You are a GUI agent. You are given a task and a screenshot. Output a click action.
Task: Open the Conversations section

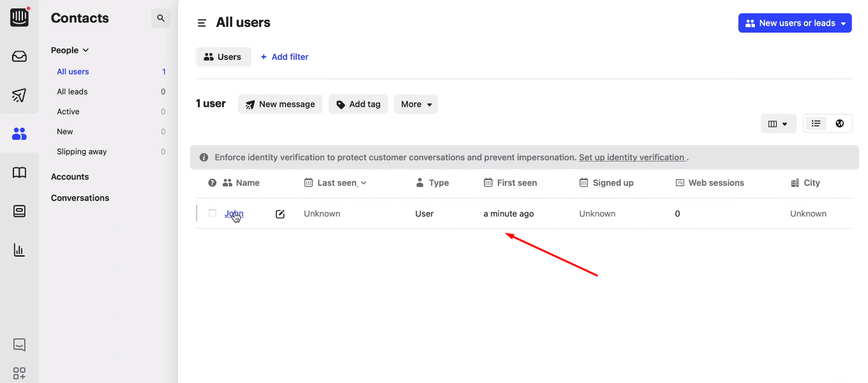point(80,198)
